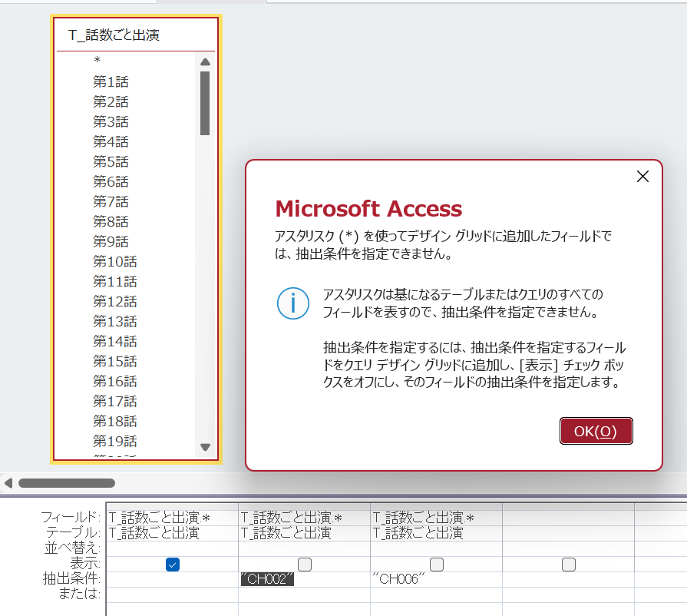Select 第5話 in the field list

[111, 161]
